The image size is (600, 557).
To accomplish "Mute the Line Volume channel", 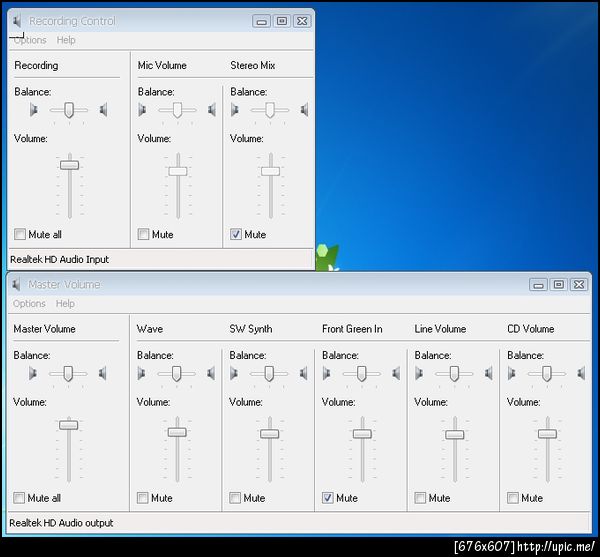I will click(x=420, y=498).
